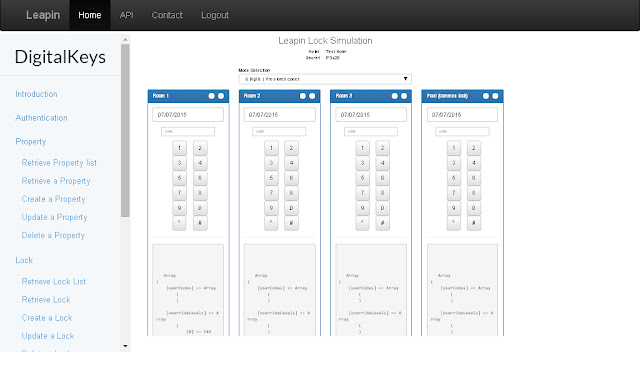Open the Introduction section link

coord(36,94)
